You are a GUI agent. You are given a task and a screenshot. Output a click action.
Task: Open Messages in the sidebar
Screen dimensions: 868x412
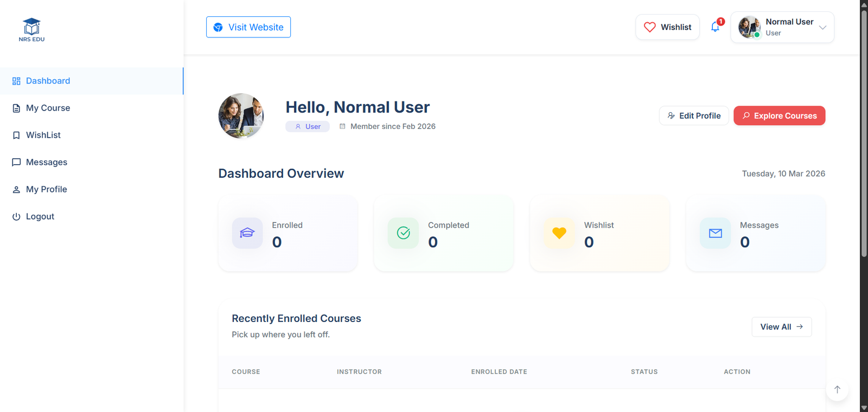click(x=47, y=162)
